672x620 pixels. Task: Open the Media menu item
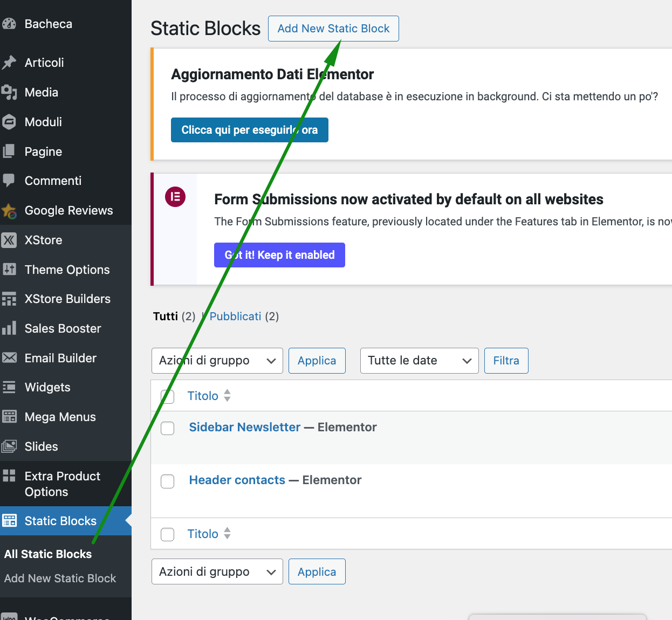[x=42, y=92]
